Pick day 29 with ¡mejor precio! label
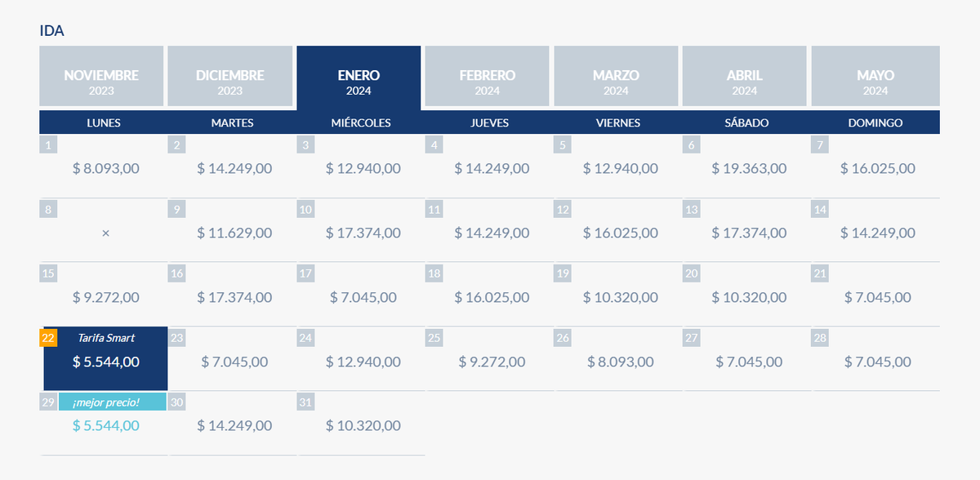The height and width of the screenshot is (480, 980). click(x=105, y=424)
